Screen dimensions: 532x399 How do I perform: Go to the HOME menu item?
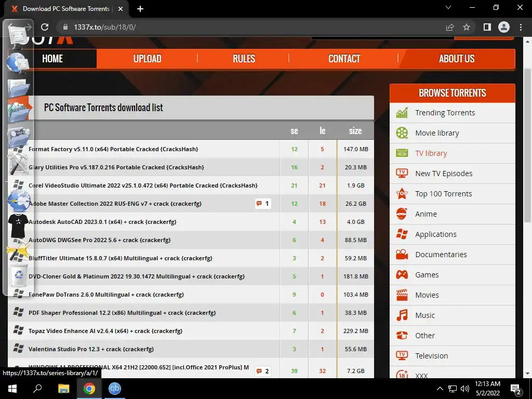(x=52, y=59)
